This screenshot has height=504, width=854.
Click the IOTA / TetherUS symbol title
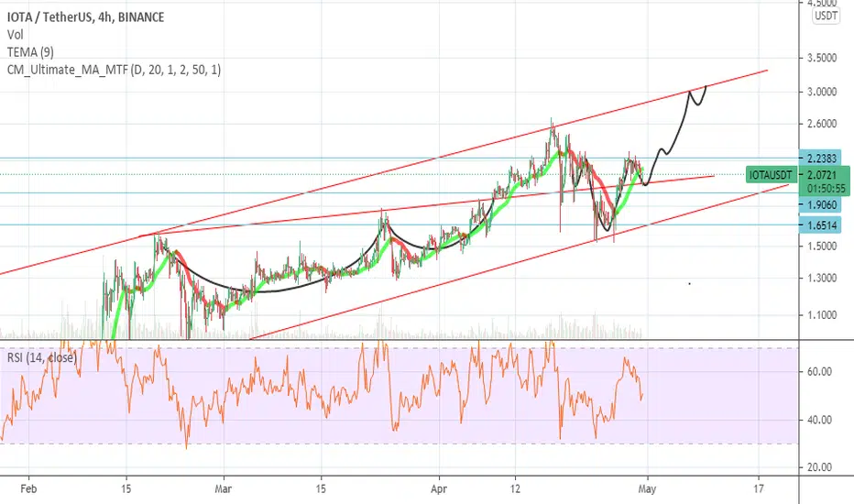85,17
